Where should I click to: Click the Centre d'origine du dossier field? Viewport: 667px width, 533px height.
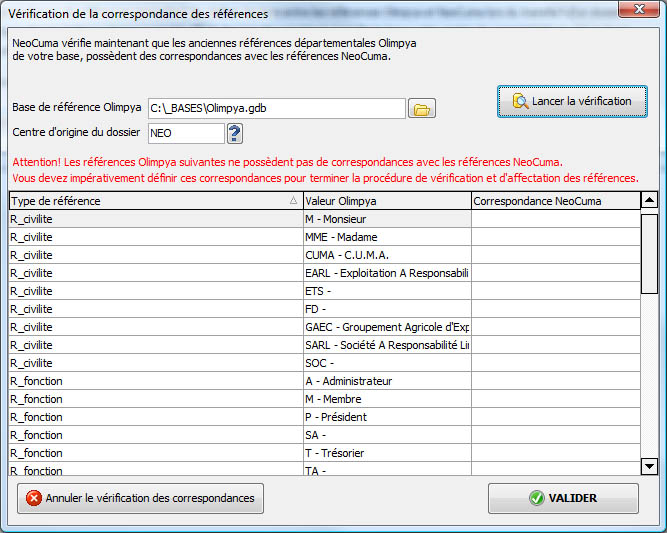pyautogui.click(x=186, y=134)
